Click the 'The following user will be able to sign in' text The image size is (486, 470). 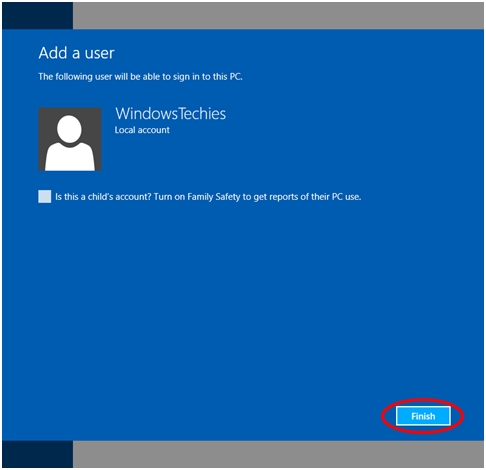coord(140,77)
